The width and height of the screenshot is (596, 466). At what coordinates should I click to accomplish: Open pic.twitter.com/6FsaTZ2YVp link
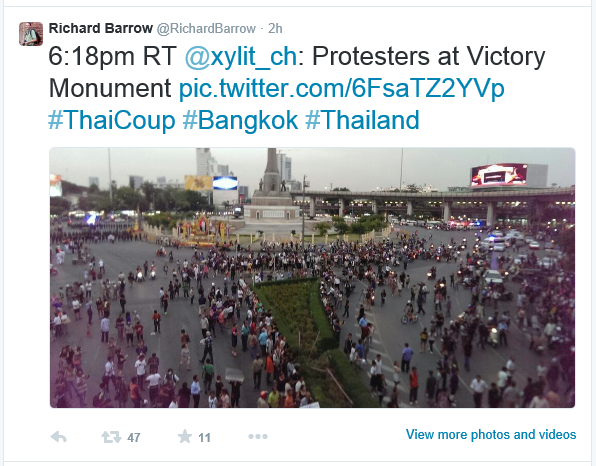[x=342, y=88]
